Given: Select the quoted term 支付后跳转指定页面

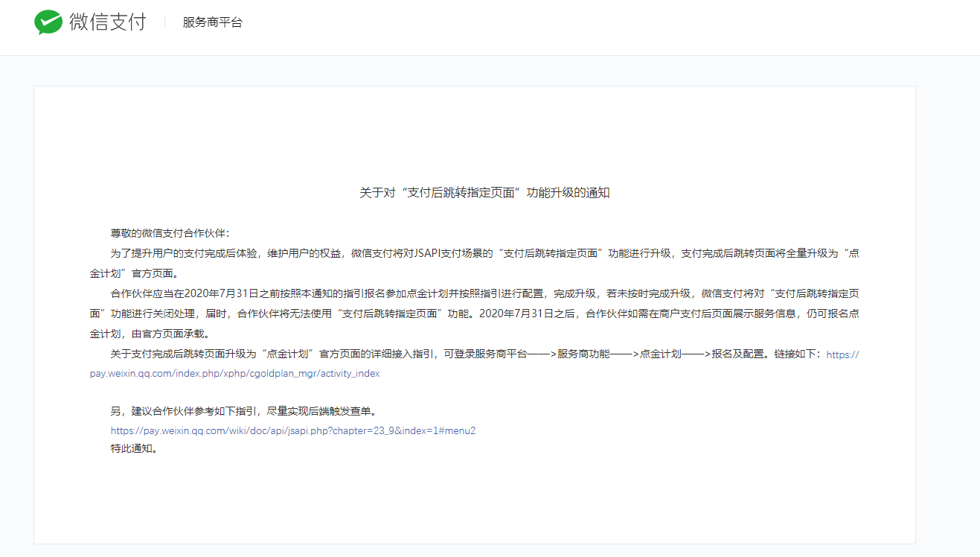Looking at the screenshot, I should 551,252.
